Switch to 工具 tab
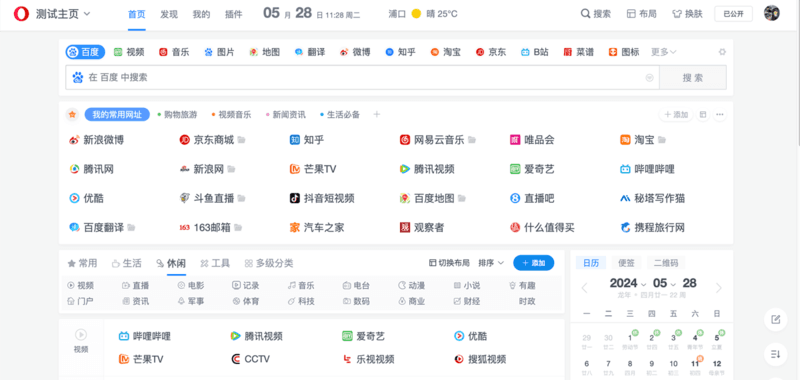The width and height of the screenshot is (800, 380). tap(215, 263)
